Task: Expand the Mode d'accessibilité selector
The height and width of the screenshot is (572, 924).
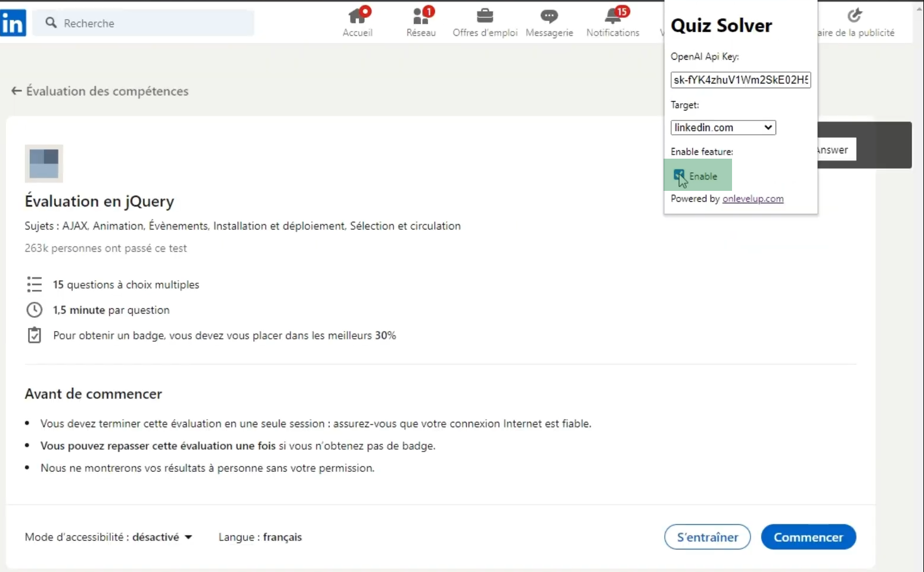Action: click(189, 537)
